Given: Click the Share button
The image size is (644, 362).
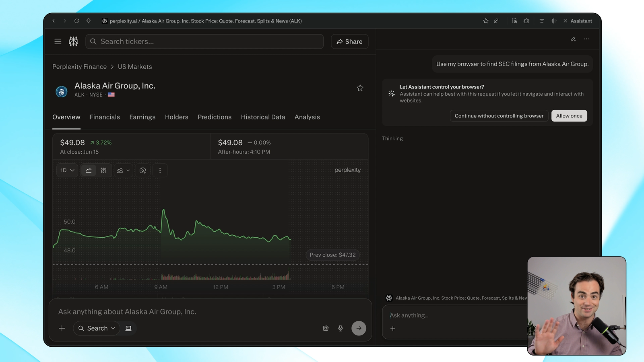Looking at the screenshot, I should pos(349,41).
